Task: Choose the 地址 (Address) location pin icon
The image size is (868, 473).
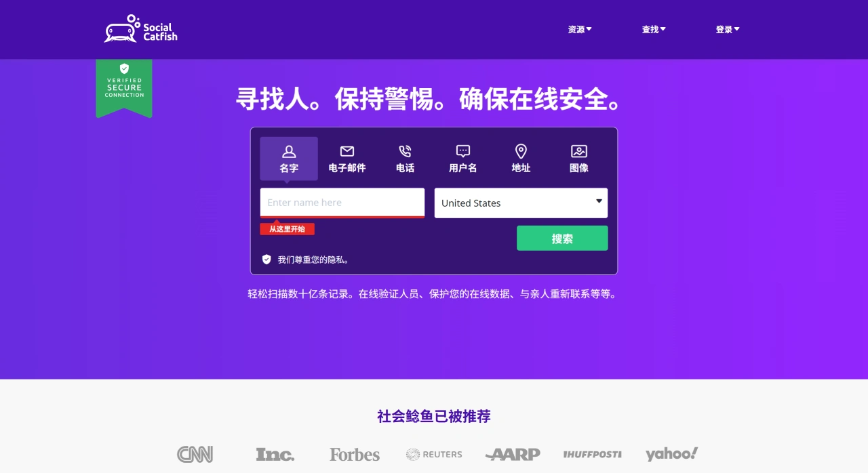Action: click(x=521, y=151)
